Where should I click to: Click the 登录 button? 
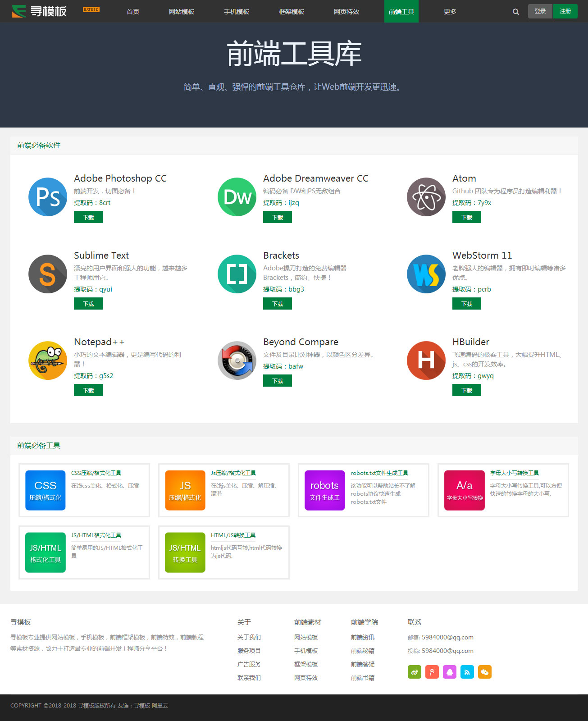click(540, 11)
